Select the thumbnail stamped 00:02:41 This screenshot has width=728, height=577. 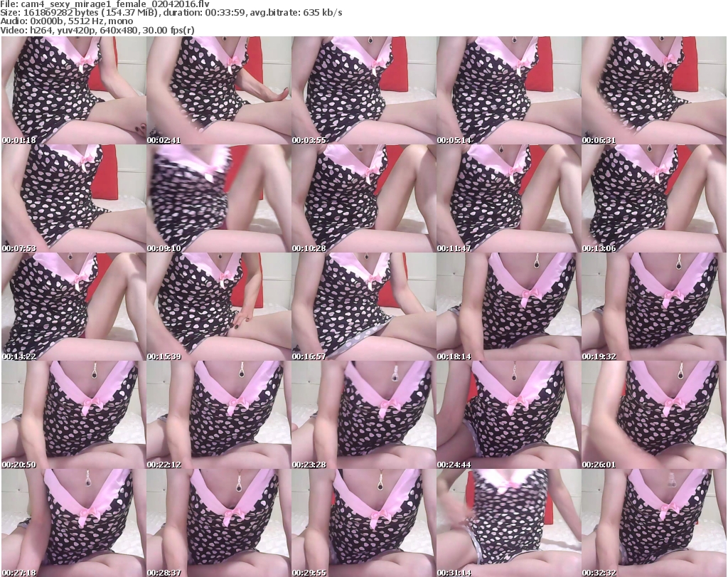[219, 90]
